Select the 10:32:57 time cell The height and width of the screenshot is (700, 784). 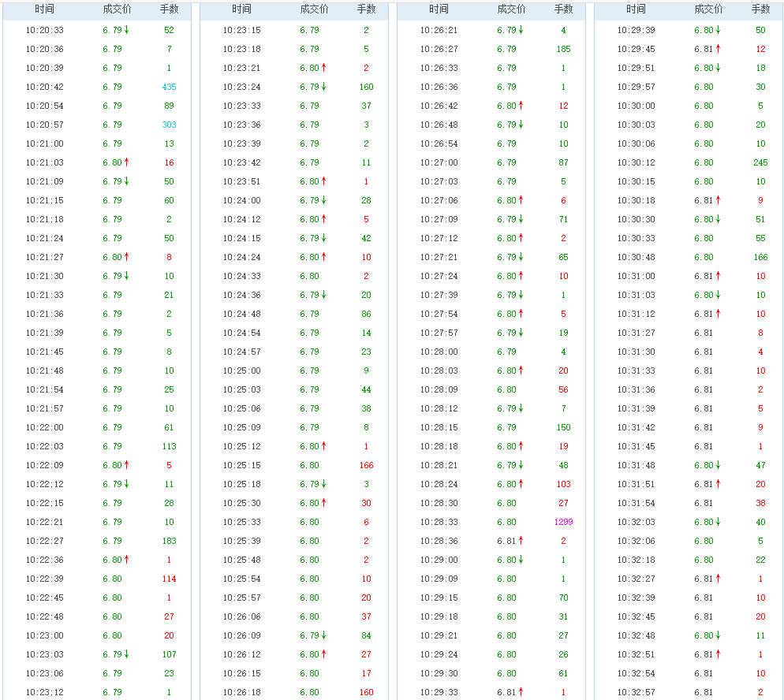pyautogui.click(x=636, y=692)
